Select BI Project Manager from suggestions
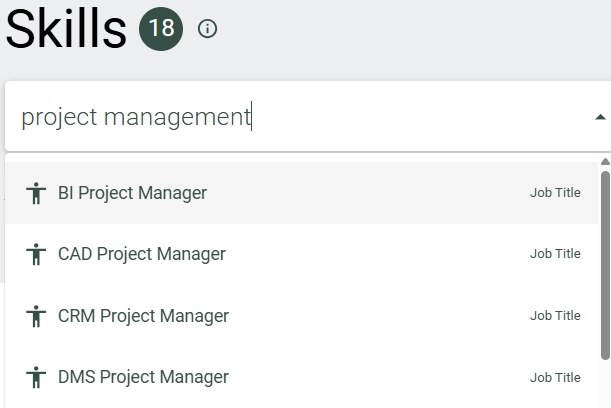 302,193
